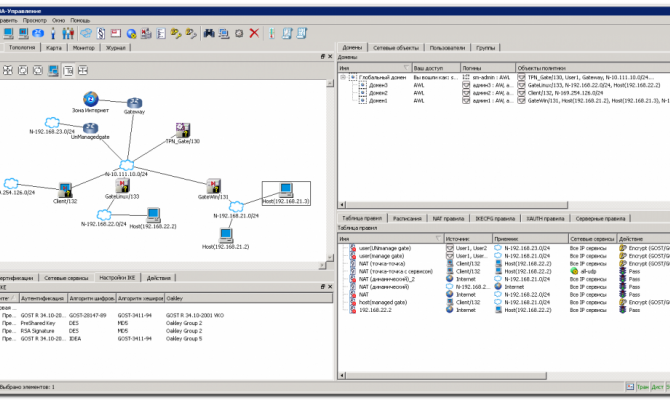Open the Пользователи tab
Viewport: 670px width, 400px height.
point(447,48)
